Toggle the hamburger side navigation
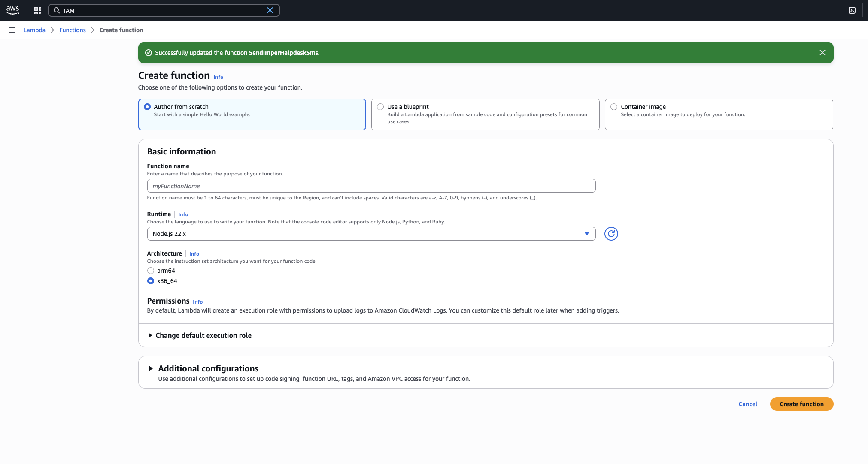This screenshot has width=868, height=464. pos(12,30)
